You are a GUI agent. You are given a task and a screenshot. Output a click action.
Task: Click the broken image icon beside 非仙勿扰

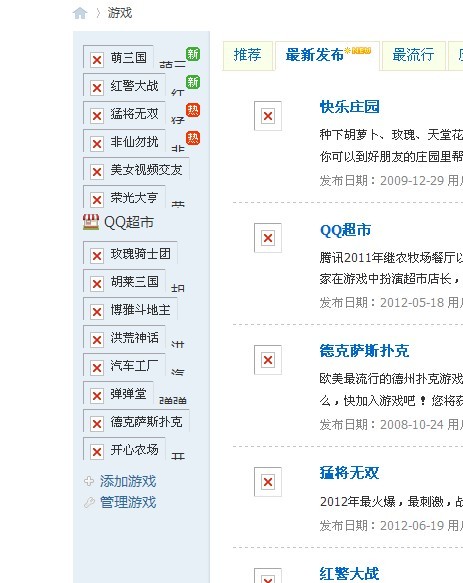(x=97, y=144)
